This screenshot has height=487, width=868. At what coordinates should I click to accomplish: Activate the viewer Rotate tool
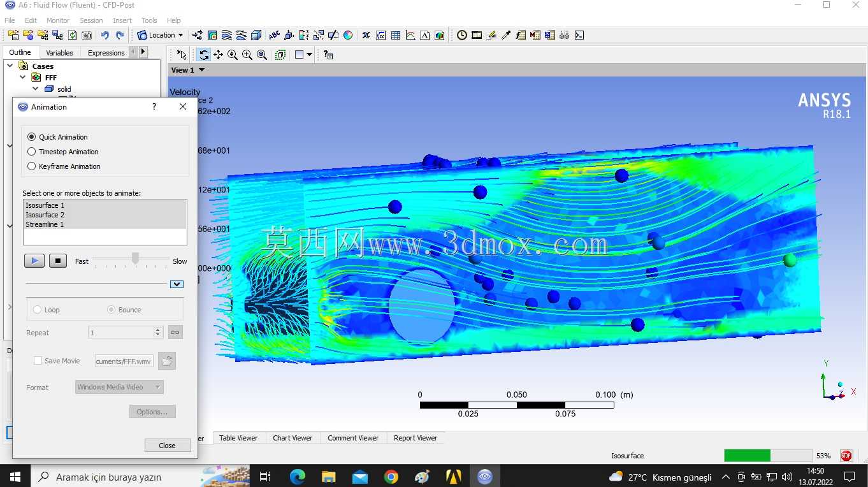[203, 55]
